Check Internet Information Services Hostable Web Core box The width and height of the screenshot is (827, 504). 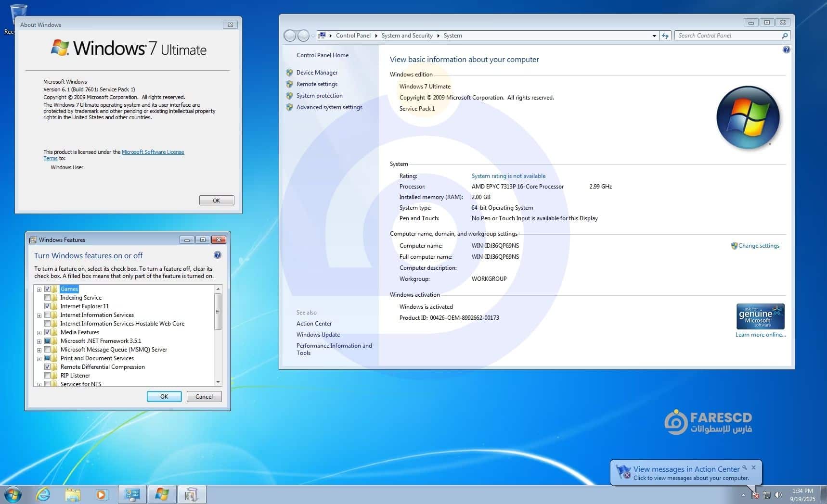click(48, 324)
